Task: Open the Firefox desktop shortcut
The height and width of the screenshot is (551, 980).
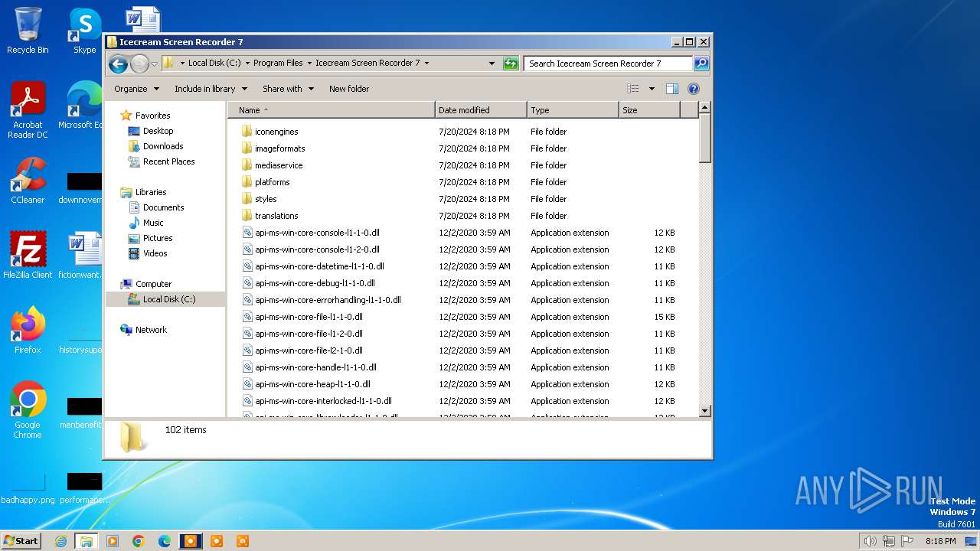Action: pos(28,330)
